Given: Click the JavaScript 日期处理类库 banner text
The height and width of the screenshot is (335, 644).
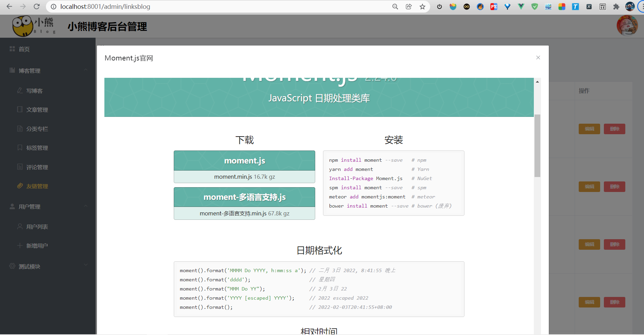Looking at the screenshot, I should coord(319,98).
